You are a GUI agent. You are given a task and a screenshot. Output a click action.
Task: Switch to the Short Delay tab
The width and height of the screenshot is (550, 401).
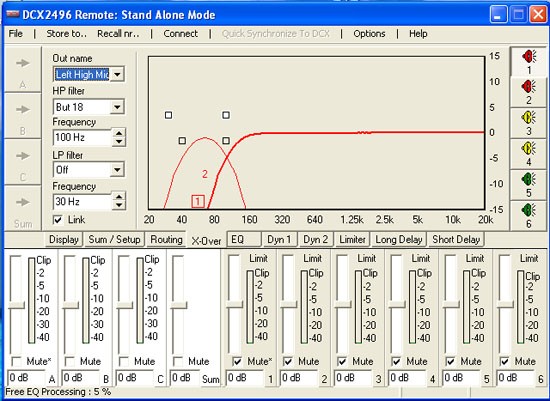coord(456,240)
